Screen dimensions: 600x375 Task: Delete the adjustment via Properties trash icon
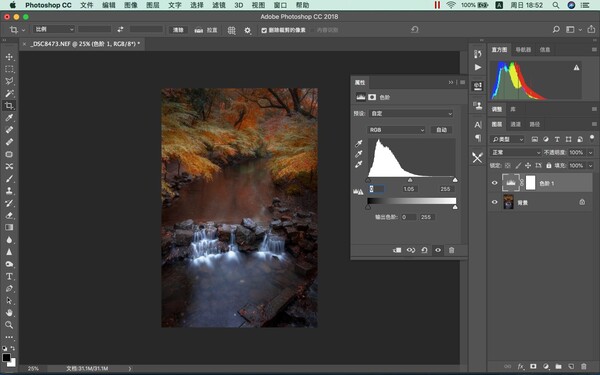pyautogui.click(x=452, y=250)
